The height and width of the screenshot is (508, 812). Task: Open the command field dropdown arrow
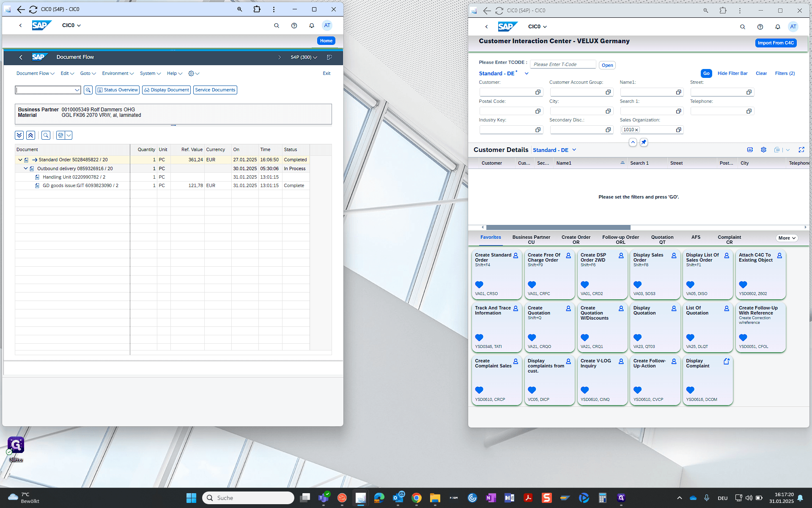click(77, 90)
